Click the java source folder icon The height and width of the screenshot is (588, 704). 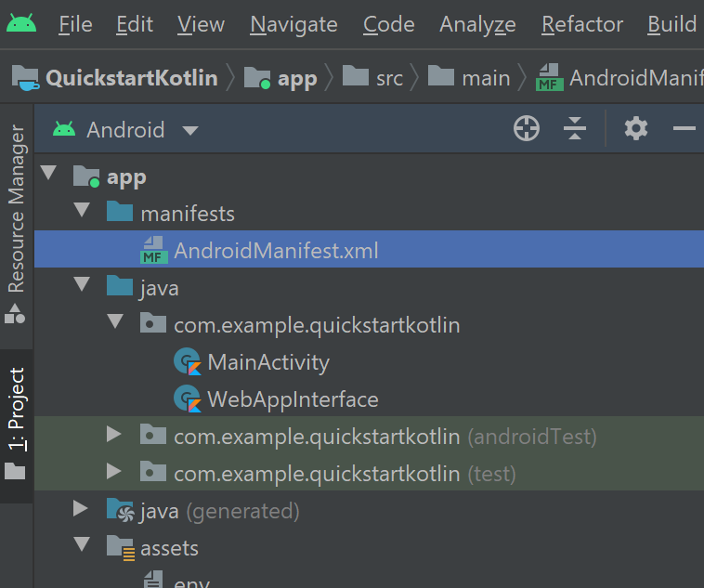point(120,286)
